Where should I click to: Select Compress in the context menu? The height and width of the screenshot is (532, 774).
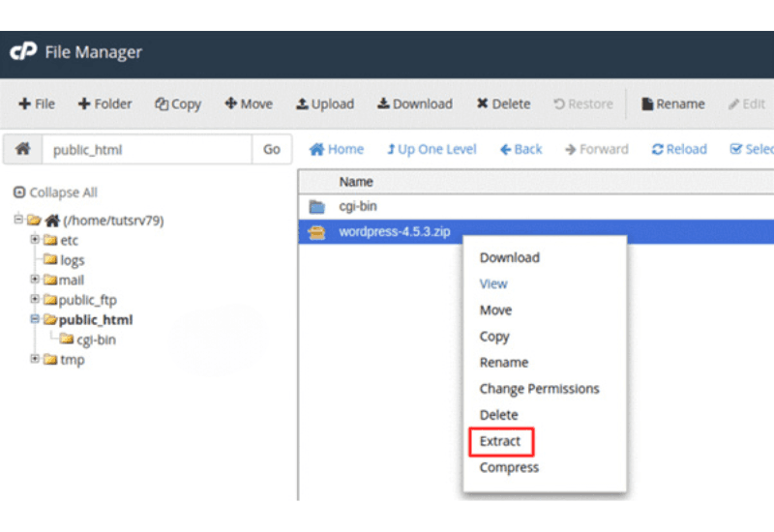coord(509,467)
